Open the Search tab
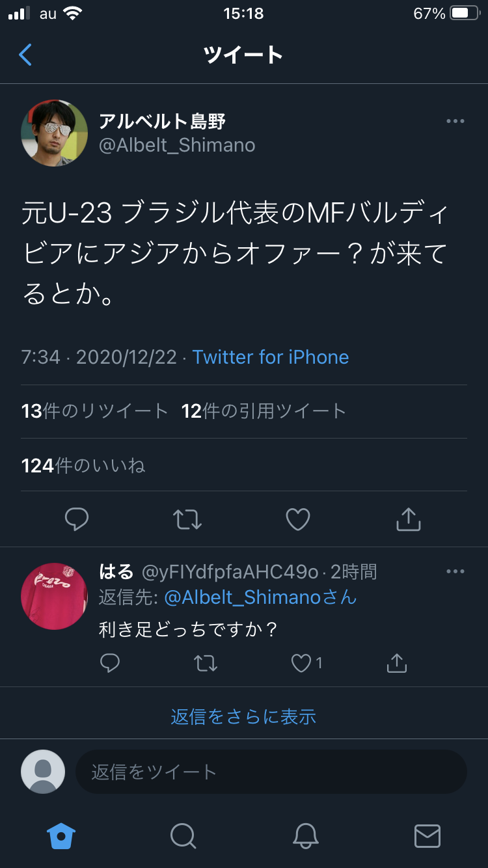Image resolution: width=488 pixels, height=868 pixels. point(183,835)
